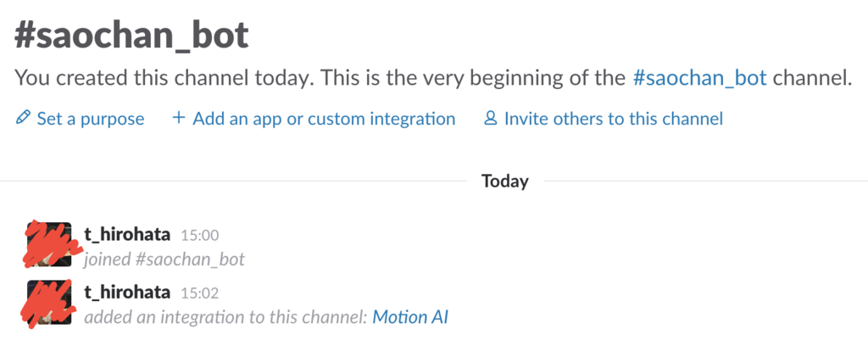868x346 pixels.
Task: Open t_hirohata's profile from the joined message
Action: pyautogui.click(x=127, y=234)
